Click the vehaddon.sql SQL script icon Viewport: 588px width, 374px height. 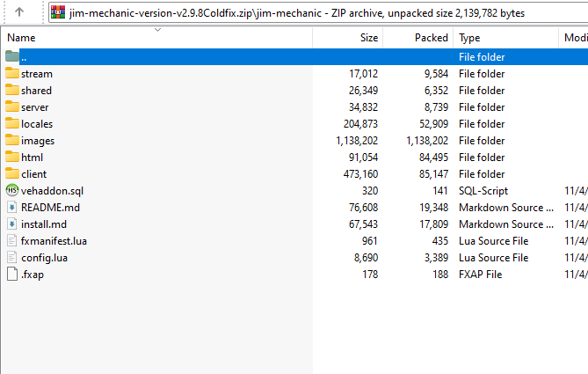tap(12, 190)
